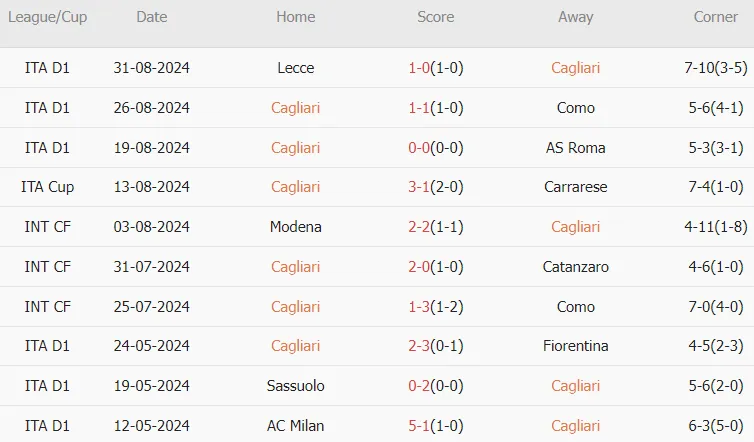Open Sassuolo home team link
The height and width of the screenshot is (442, 754).
click(295, 386)
